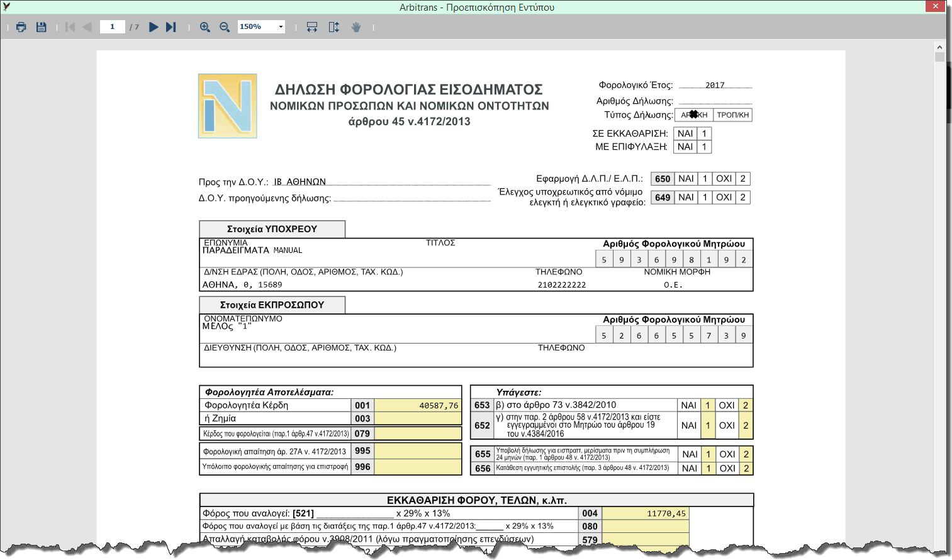Print the previewed form
Viewport: 952px width, 560px height.
pos(21,27)
